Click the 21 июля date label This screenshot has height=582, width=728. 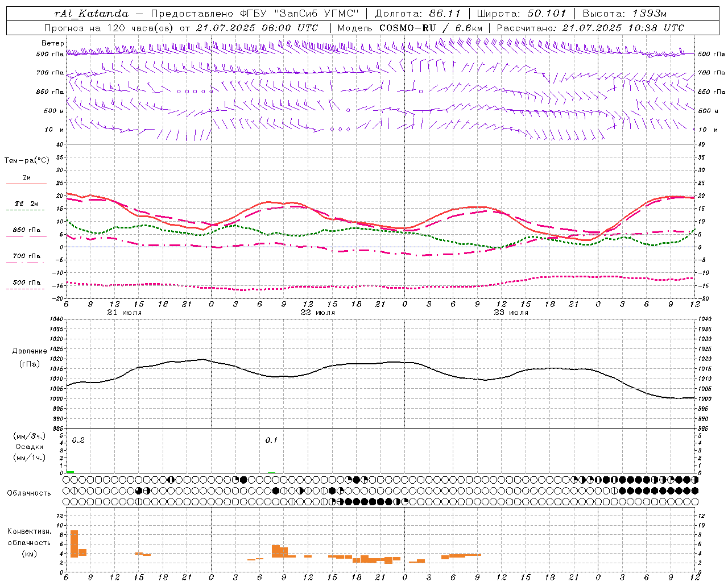click(125, 313)
